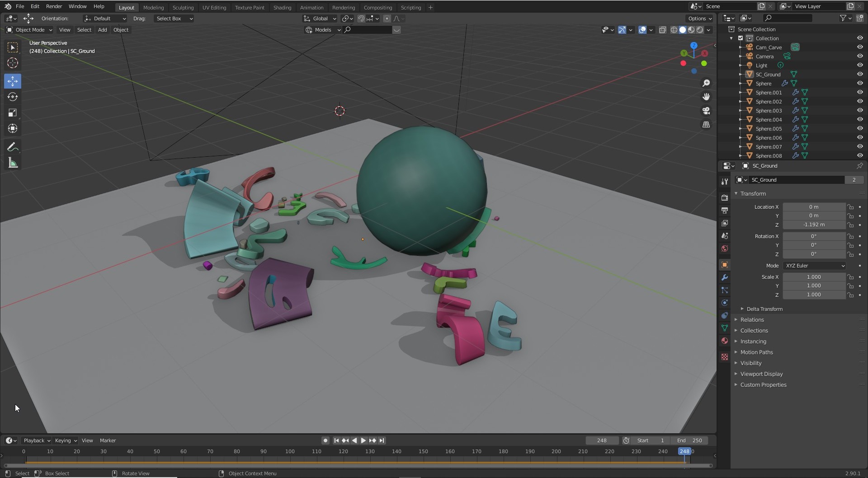This screenshot has height=478, width=868.
Task: Hide the Light object in outliner
Action: click(860, 65)
